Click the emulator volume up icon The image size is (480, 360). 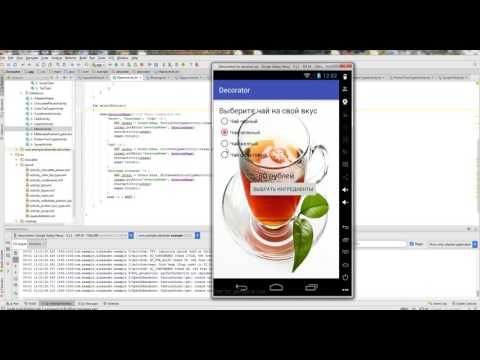pyautogui.click(x=345, y=190)
